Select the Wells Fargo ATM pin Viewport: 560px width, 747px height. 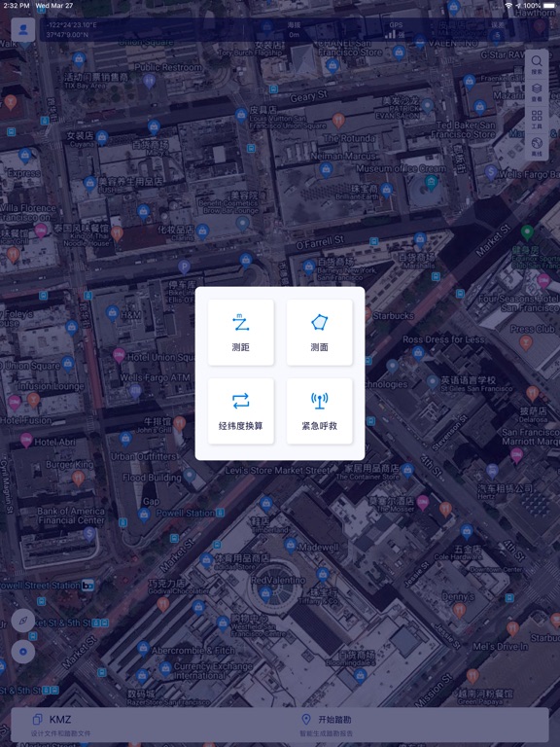pyautogui.click(x=135, y=391)
